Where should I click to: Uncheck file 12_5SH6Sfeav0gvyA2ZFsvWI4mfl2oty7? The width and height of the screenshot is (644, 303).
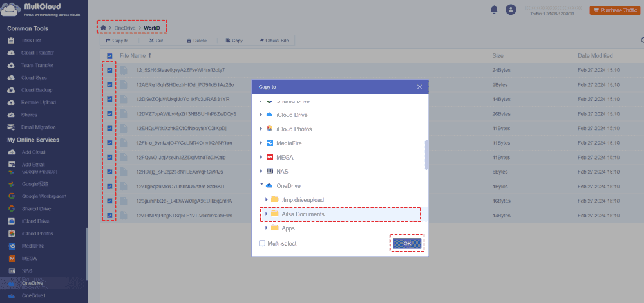pyautogui.click(x=109, y=70)
